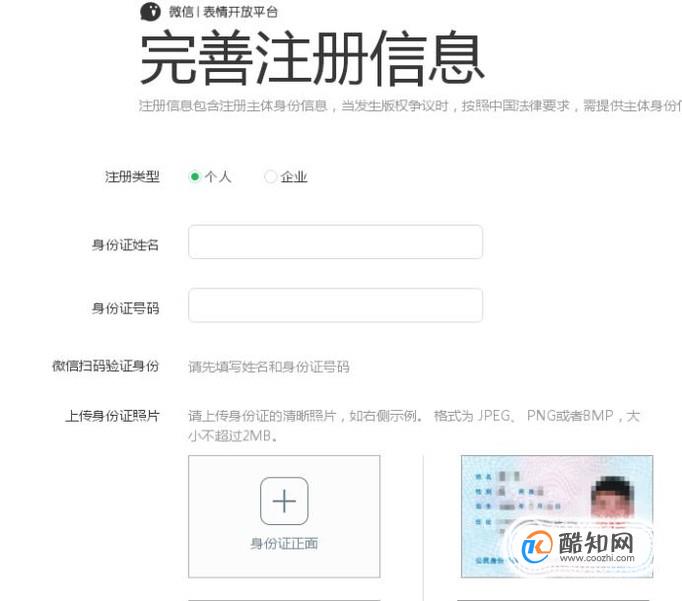Click the coozhi watermark logo icon

(537, 547)
